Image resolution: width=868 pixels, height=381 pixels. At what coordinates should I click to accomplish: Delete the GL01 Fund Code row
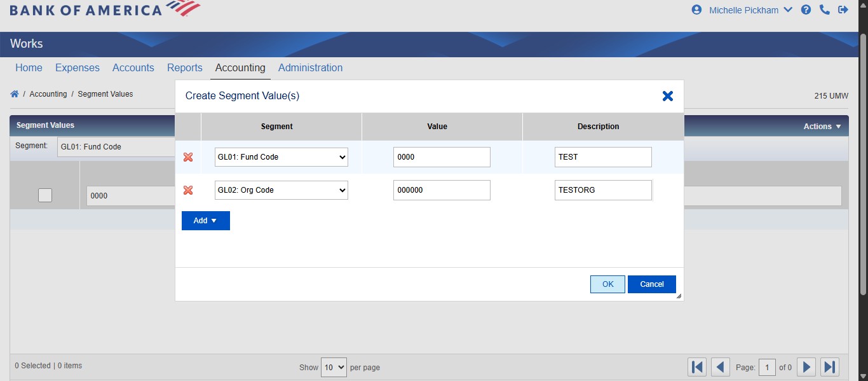coord(188,157)
